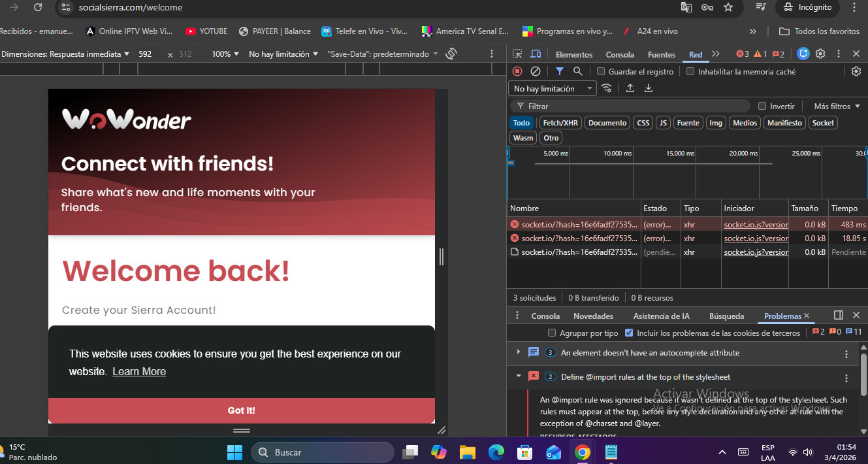Expand the Más filtros dropdown
This screenshot has height=464, width=868.
pyautogui.click(x=837, y=106)
